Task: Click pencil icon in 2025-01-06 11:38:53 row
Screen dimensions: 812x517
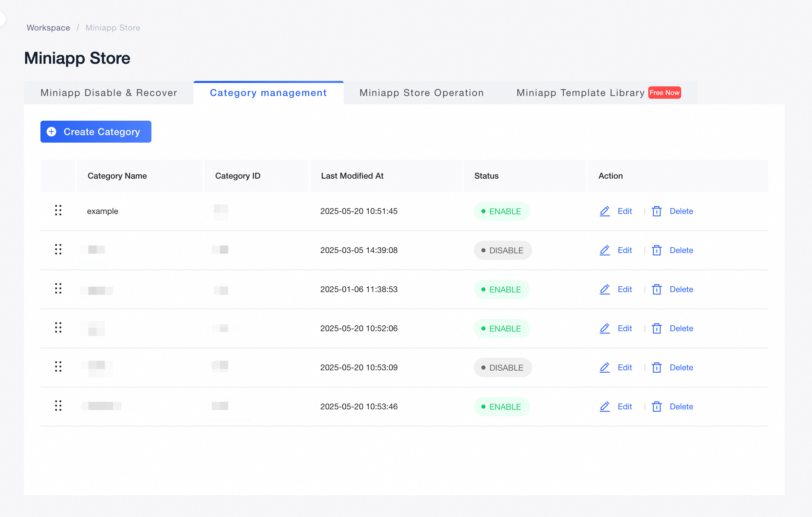Action: (605, 289)
